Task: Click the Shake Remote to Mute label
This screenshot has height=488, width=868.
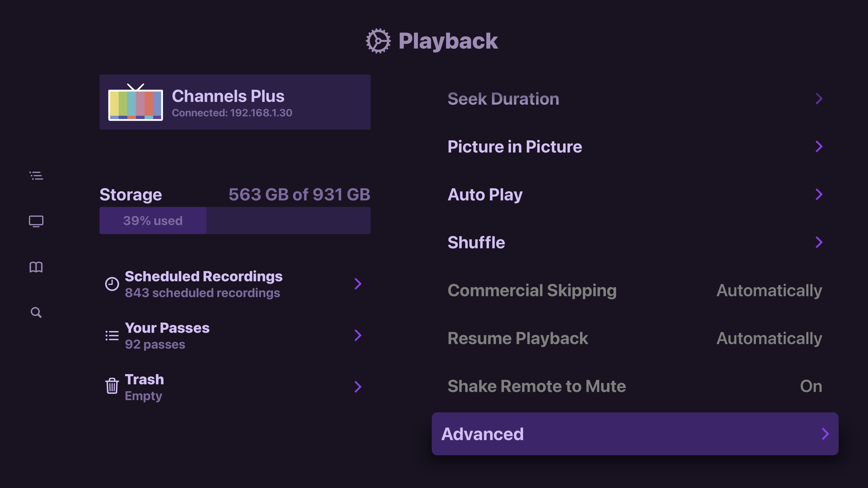Action: (x=537, y=386)
